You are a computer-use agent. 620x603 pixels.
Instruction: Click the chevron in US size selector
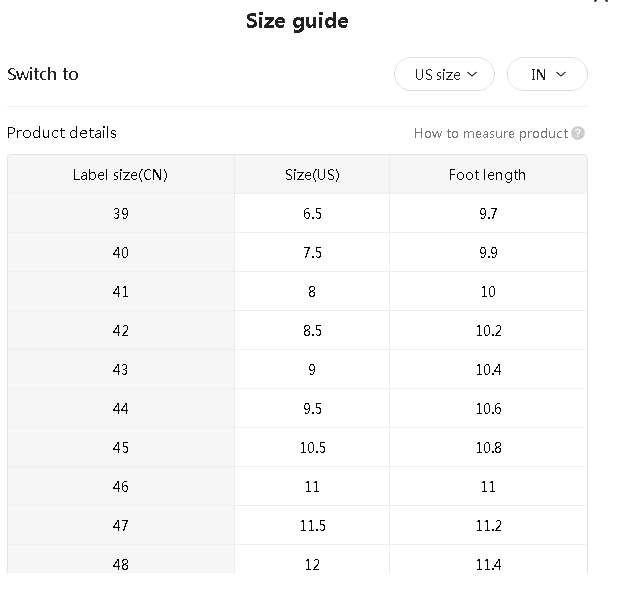[x=473, y=75]
